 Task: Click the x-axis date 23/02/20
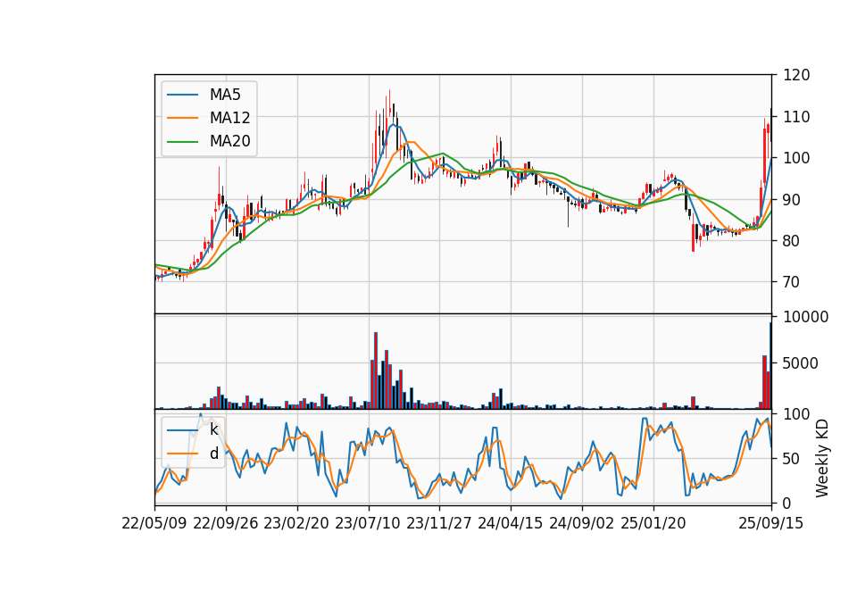pyautogui.click(x=296, y=523)
